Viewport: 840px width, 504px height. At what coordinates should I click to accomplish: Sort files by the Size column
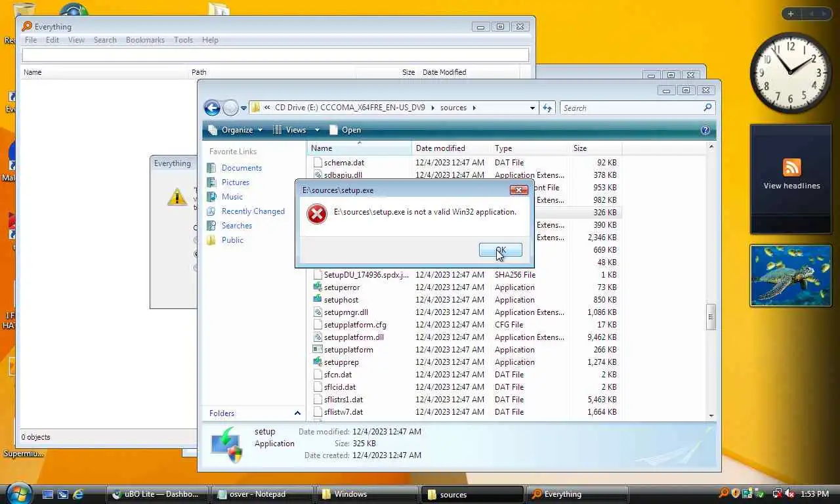595,148
